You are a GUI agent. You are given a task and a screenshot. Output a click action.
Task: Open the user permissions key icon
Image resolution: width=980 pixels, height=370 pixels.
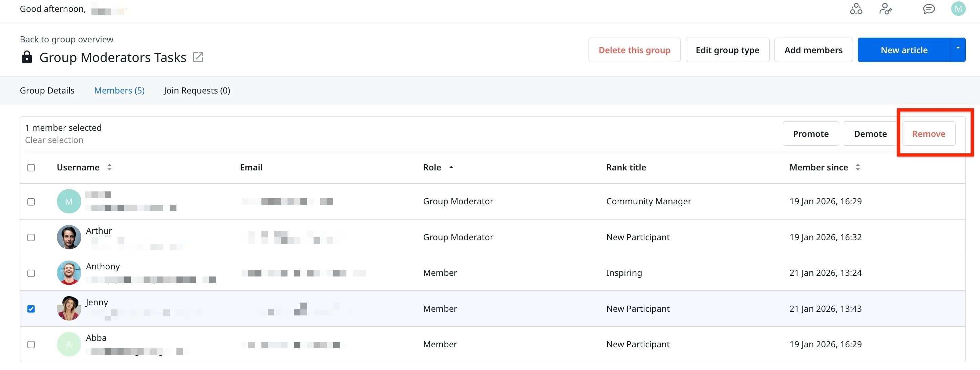885,9
